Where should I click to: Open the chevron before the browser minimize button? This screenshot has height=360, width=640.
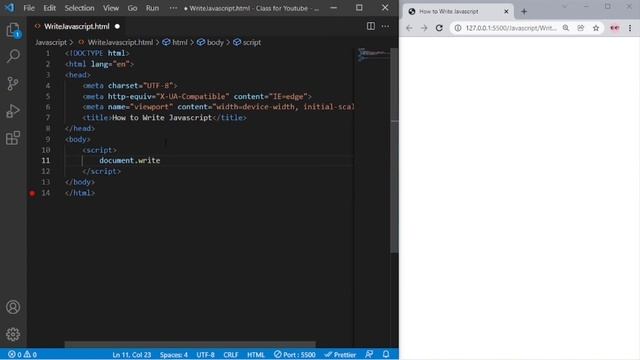pyautogui.click(x=564, y=7)
